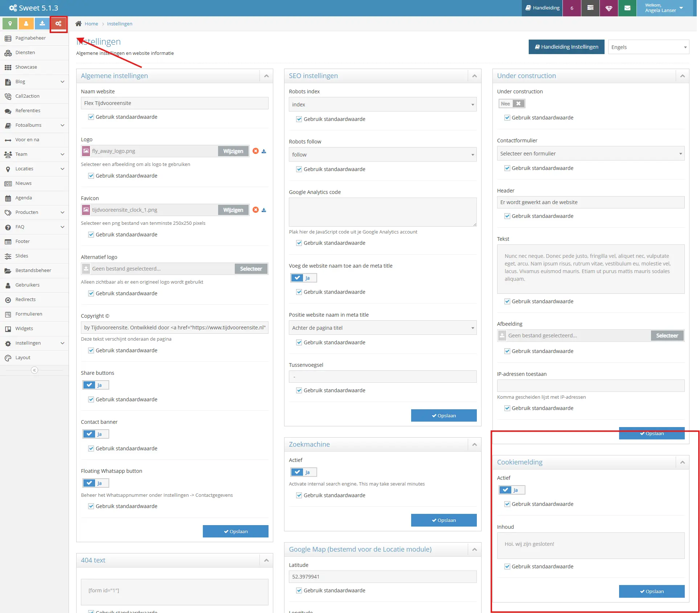Go to Redirects in the sidebar
The width and height of the screenshot is (700, 613).
tap(34, 300)
